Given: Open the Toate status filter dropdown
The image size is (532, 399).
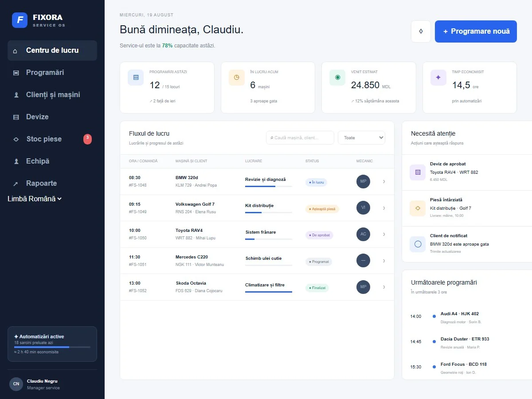Looking at the screenshot, I should pos(361,137).
